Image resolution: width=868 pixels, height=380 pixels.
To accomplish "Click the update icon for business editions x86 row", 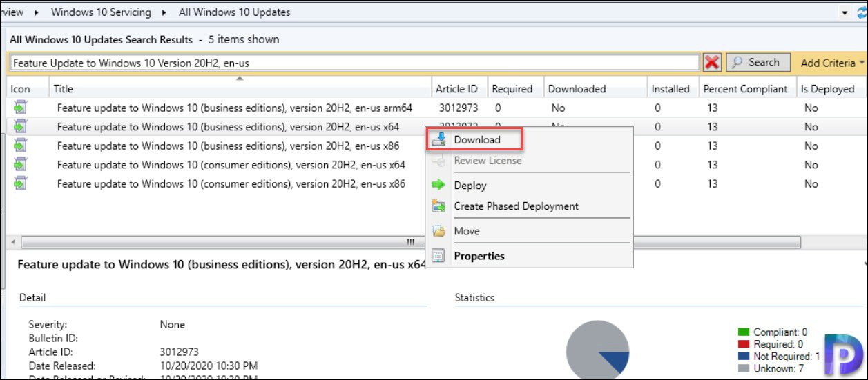I will pyautogui.click(x=20, y=146).
